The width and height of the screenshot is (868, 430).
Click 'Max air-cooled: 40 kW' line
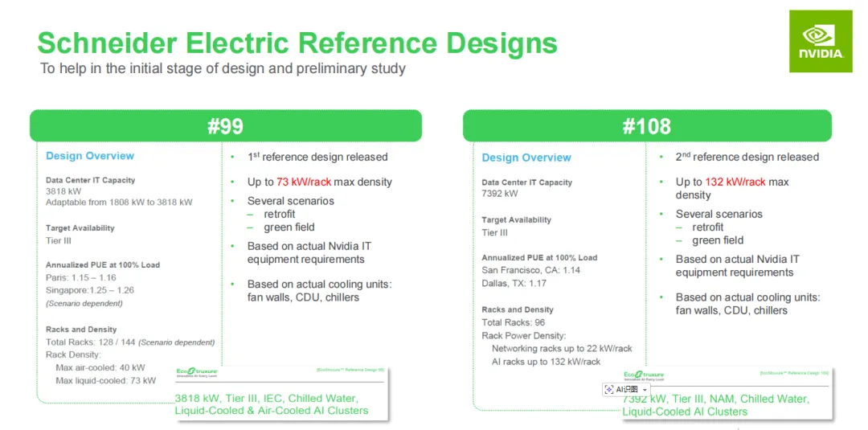(100, 367)
